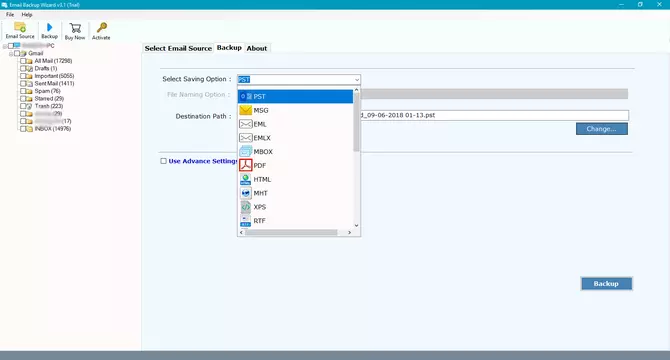Image resolution: width=670 pixels, height=360 pixels.
Task: Switch to the Backup tab
Action: (229, 47)
